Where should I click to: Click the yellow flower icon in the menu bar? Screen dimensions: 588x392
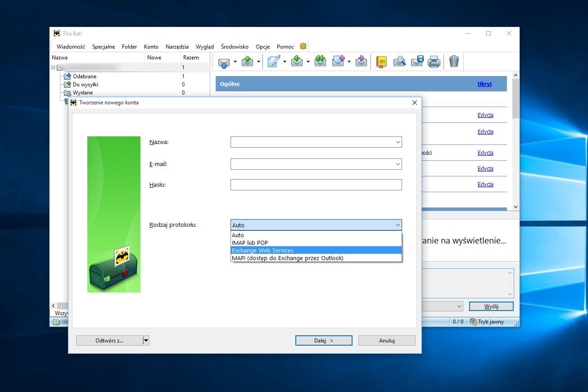[x=303, y=46]
